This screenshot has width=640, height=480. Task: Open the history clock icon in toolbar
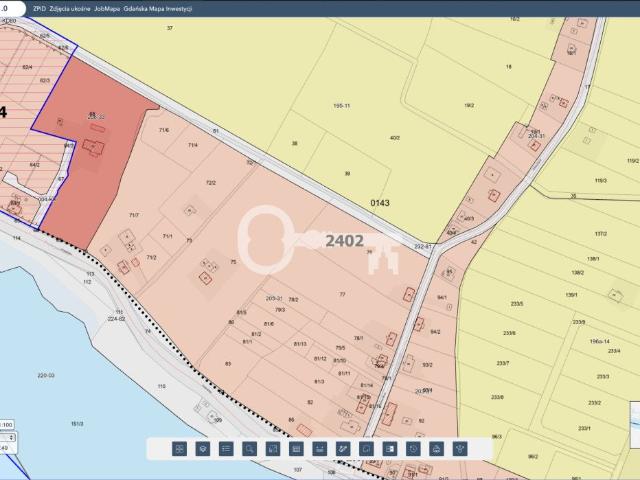413,449
